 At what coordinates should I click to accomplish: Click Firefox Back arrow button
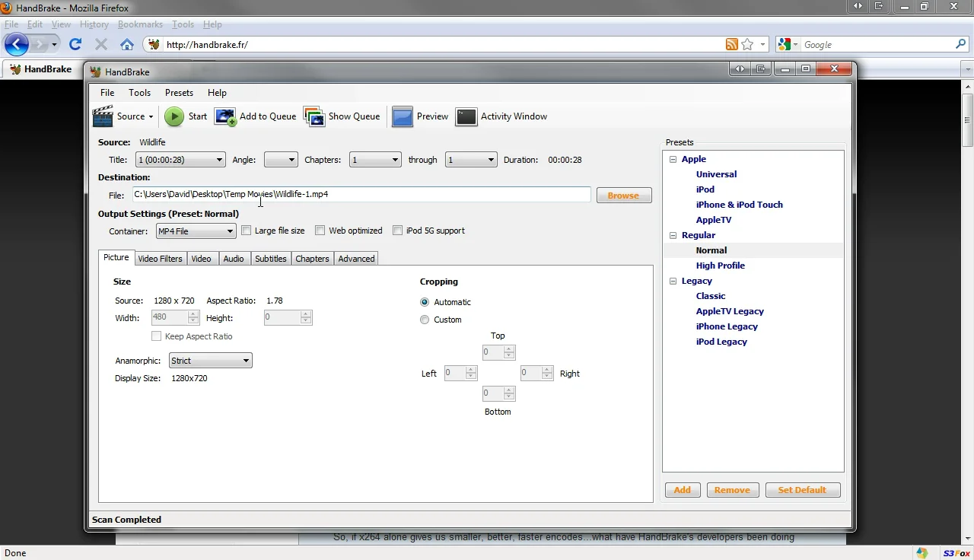pyautogui.click(x=17, y=44)
